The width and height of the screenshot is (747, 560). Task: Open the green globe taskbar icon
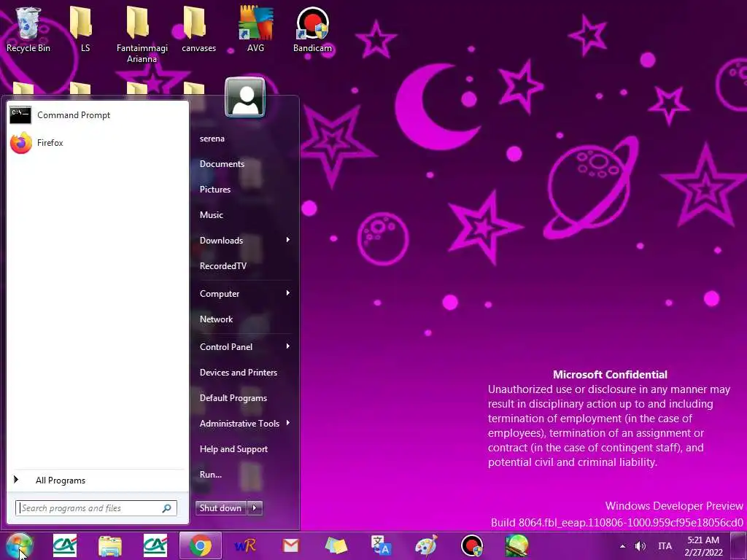(517, 545)
